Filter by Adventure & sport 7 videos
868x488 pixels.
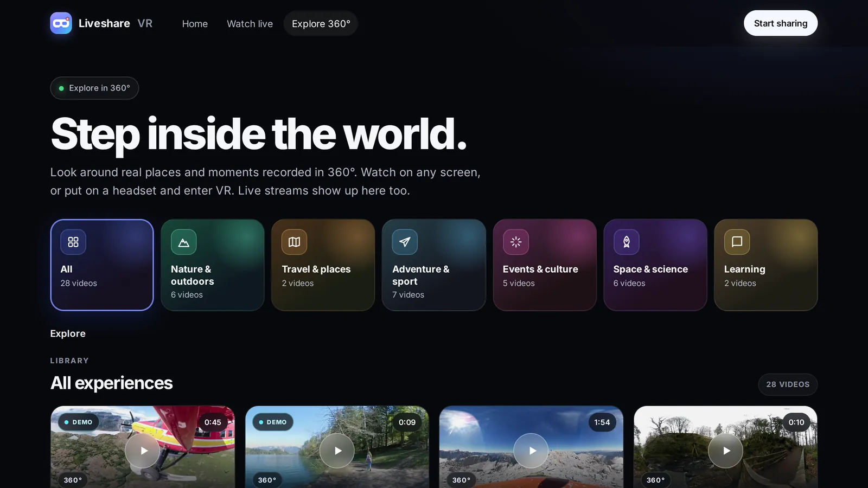pos(434,265)
